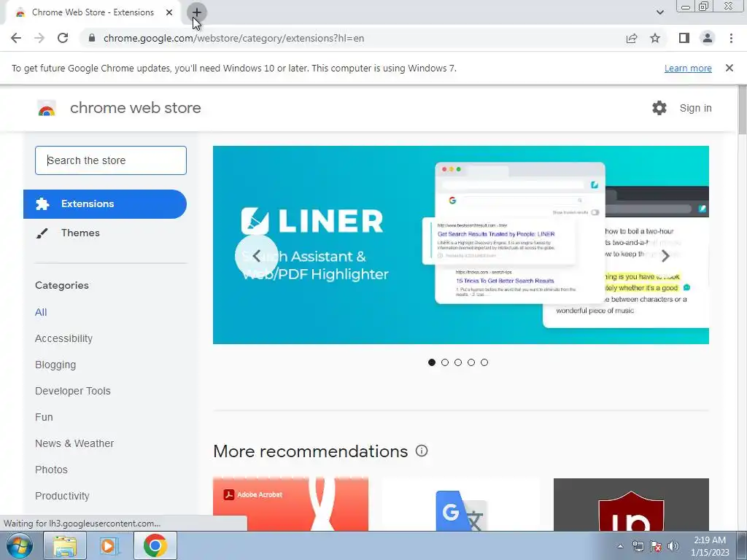Open web store settings gear

tap(659, 108)
